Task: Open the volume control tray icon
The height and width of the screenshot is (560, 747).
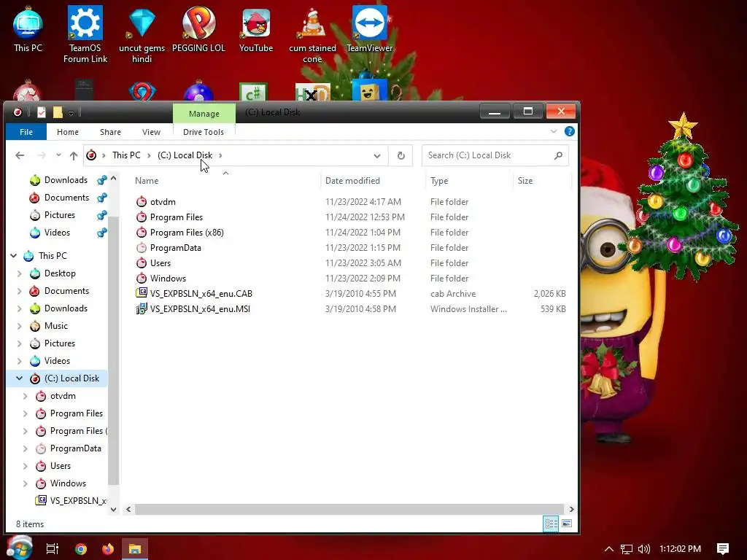Action: click(x=644, y=549)
